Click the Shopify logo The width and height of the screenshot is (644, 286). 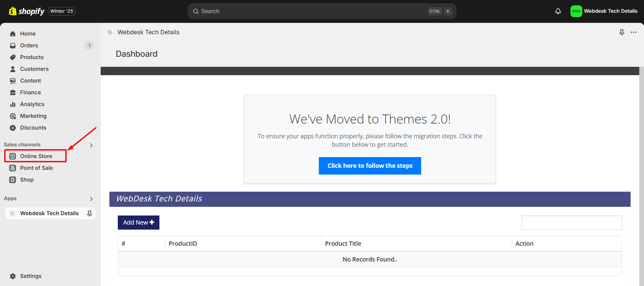(x=27, y=11)
